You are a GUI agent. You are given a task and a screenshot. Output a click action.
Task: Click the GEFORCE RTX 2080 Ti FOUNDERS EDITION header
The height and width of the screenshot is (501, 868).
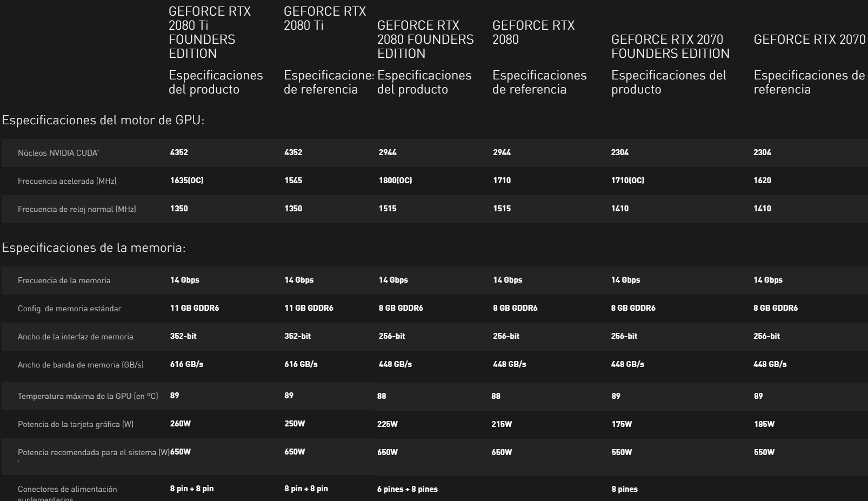point(210,32)
